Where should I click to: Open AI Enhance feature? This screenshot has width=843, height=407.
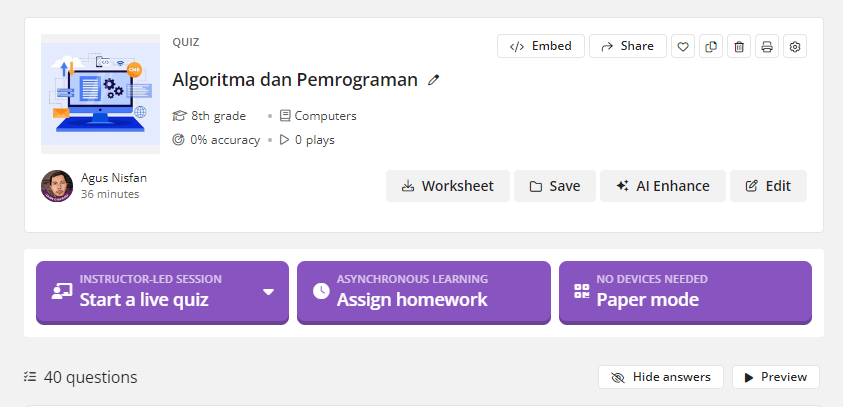(663, 186)
